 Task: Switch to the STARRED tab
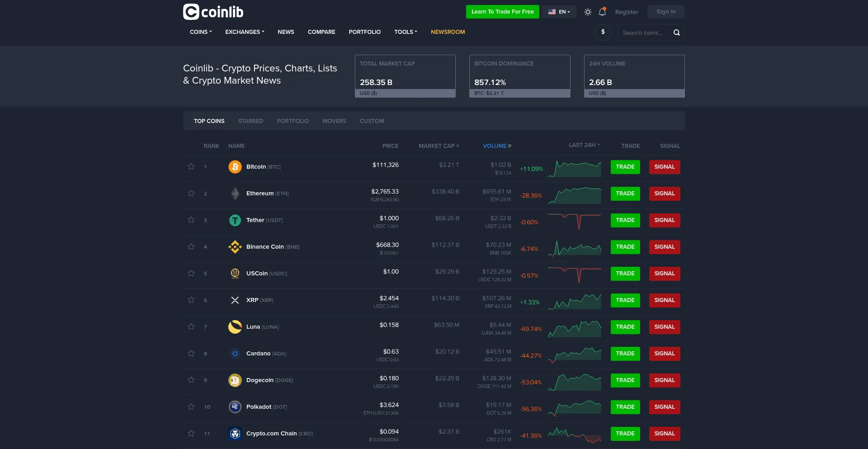[250, 121]
